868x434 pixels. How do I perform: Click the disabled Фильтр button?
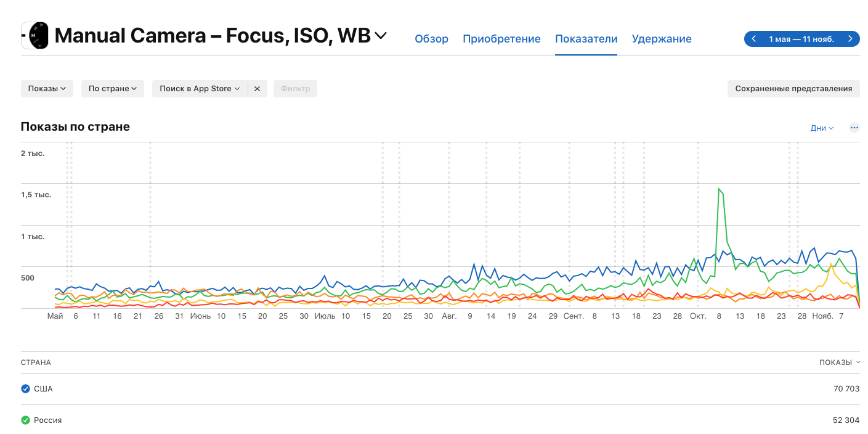[296, 89]
